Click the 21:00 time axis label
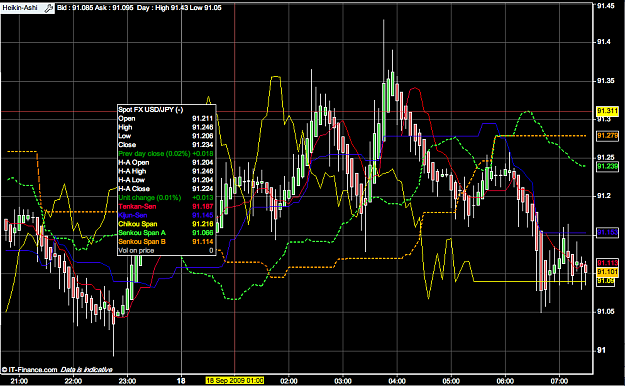The width and height of the screenshot is (625, 386). tap(19, 381)
